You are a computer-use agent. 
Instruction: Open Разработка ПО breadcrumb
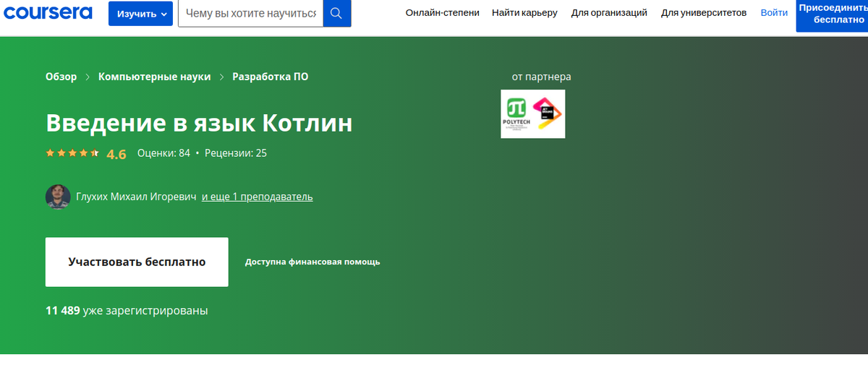coord(270,77)
